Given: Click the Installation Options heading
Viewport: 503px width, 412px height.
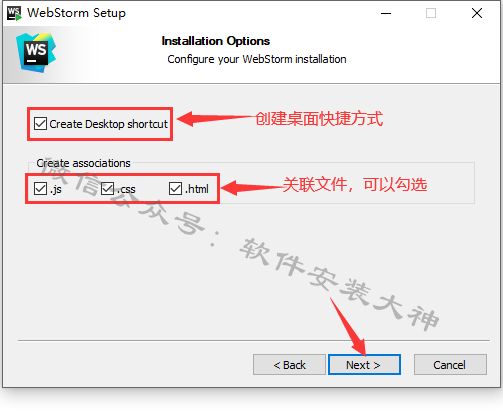Looking at the screenshot, I should click(x=216, y=41).
